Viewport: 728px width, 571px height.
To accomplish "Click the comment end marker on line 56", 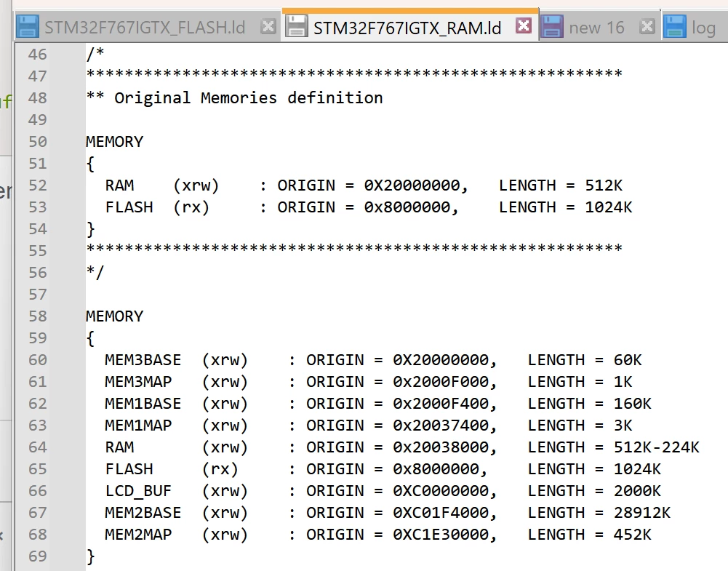I will tap(95, 273).
